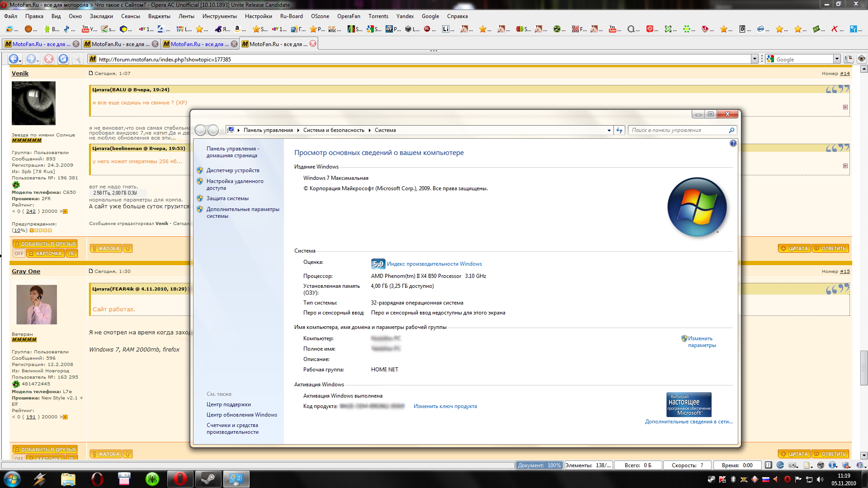Click the Help question mark in System window
Viewport: 868px width, 488px height.
[733, 143]
